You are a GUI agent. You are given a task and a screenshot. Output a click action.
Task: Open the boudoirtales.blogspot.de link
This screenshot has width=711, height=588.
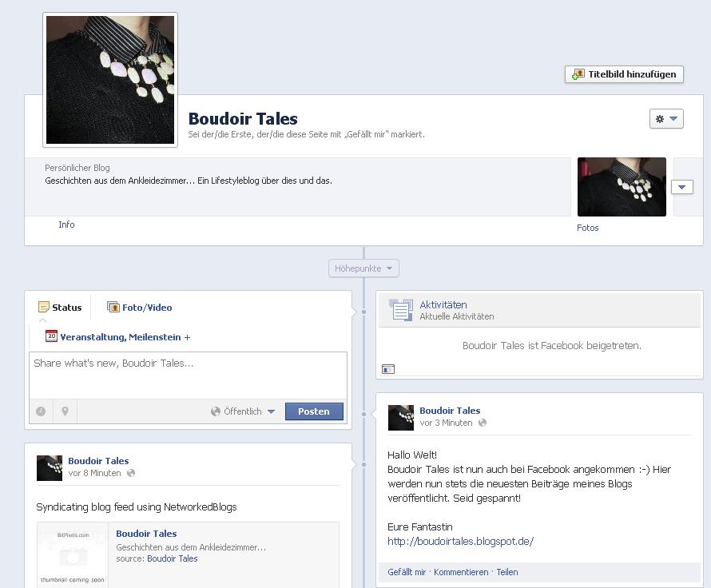pos(460,541)
